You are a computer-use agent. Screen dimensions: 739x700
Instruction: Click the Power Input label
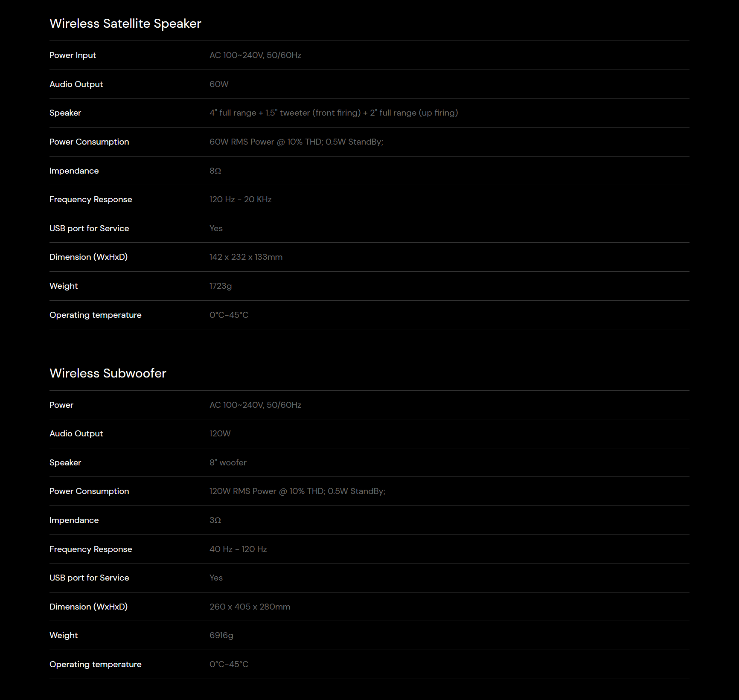point(73,55)
